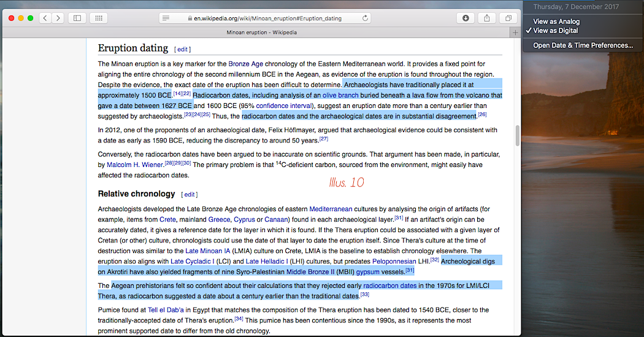Screen dimensions: 644x337
Task: Open the Safari downloads list
Action: pyautogui.click(x=466, y=18)
